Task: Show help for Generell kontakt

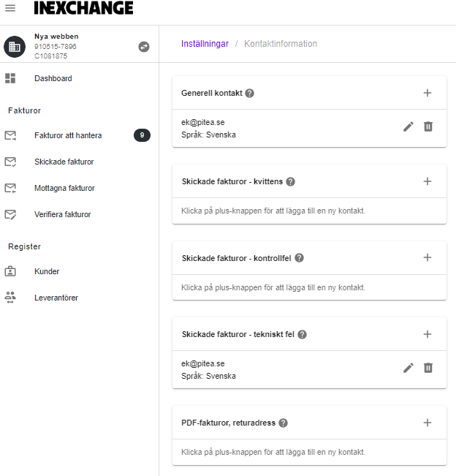Action: [250, 93]
